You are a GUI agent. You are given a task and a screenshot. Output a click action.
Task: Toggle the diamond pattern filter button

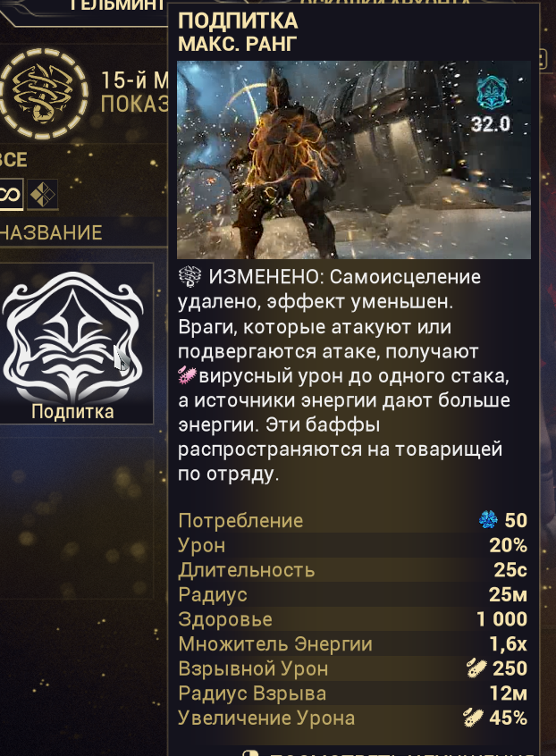pos(42,194)
